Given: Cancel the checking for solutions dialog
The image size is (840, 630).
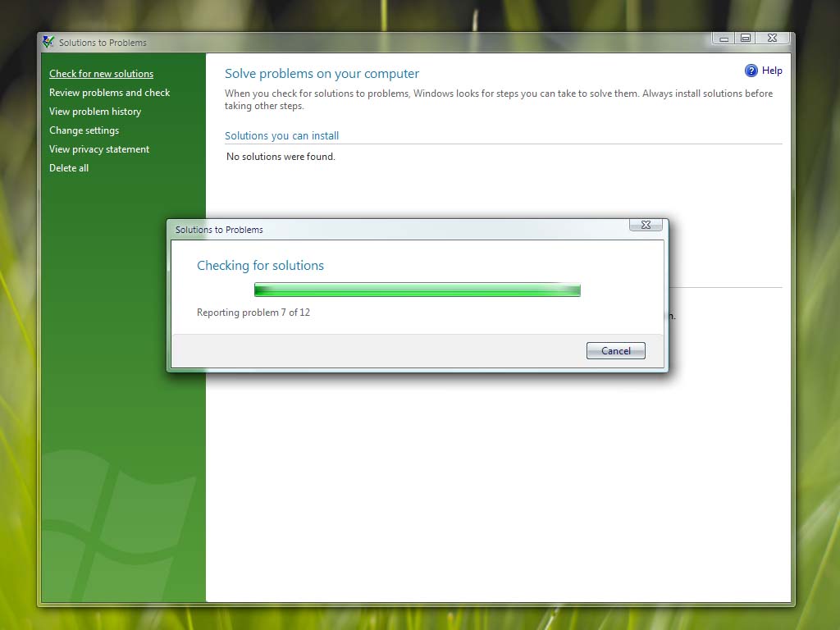Looking at the screenshot, I should coord(615,350).
